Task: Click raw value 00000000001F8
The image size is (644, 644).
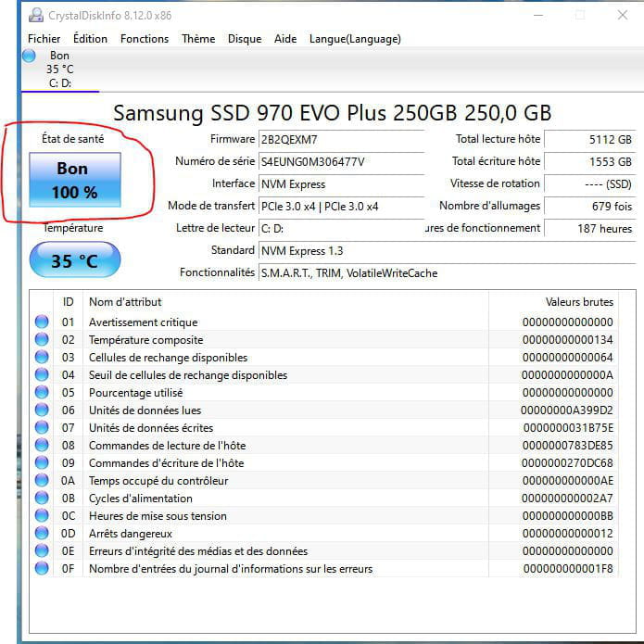Action: [568, 569]
